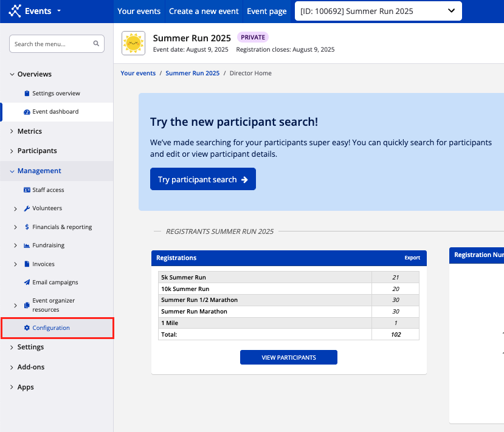504x432 pixels.
Task: Click the Event dashboard gauge icon
Action: tap(27, 112)
